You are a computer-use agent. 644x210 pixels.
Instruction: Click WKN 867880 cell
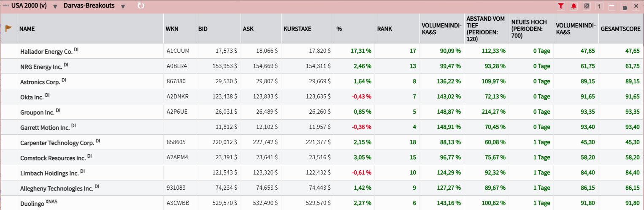[176, 82]
